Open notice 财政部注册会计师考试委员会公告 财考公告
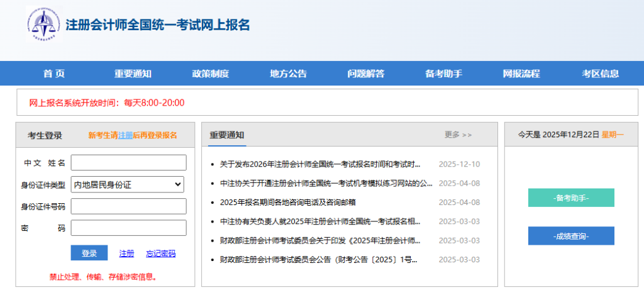Image resolution: width=644 pixels, height=290 pixels. point(319,260)
